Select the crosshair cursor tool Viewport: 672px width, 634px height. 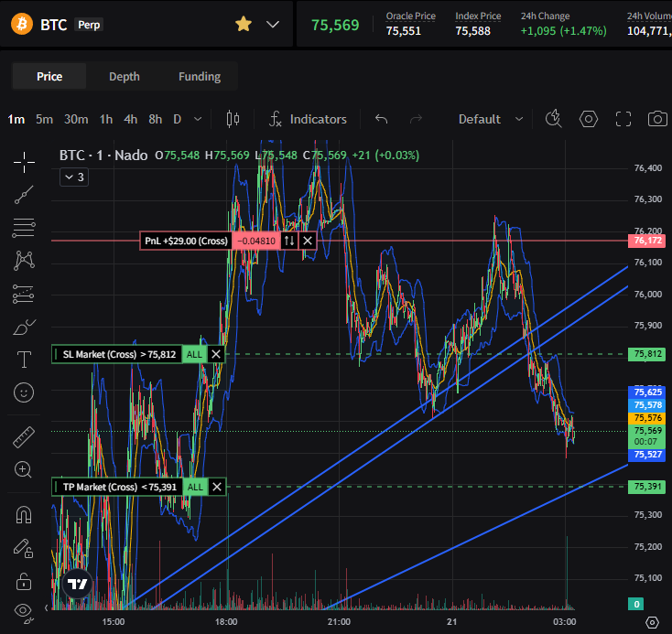[x=24, y=162]
